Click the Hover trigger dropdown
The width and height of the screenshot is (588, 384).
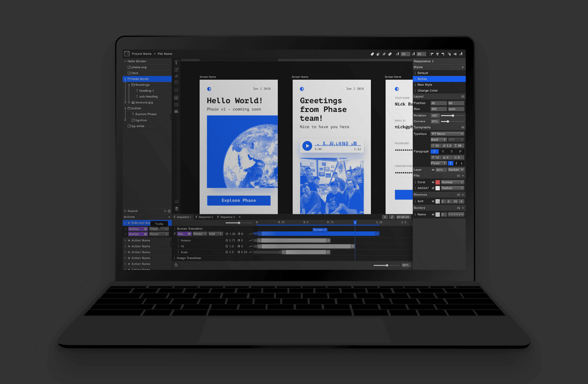click(159, 234)
